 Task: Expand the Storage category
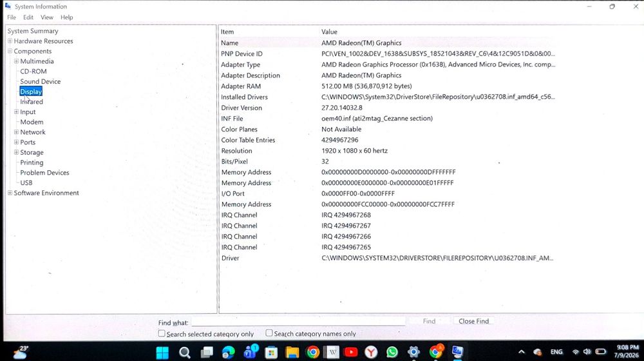coord(17,152)
